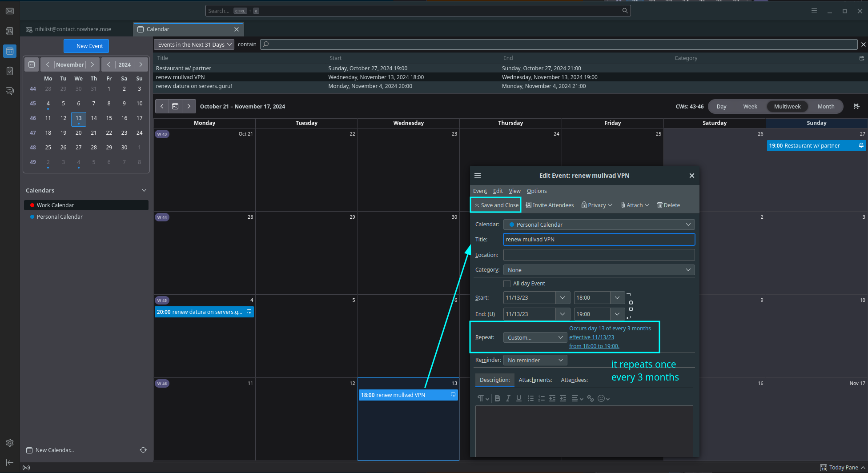
Task: Open the emoji smiley picker
Action: point(603,398)
